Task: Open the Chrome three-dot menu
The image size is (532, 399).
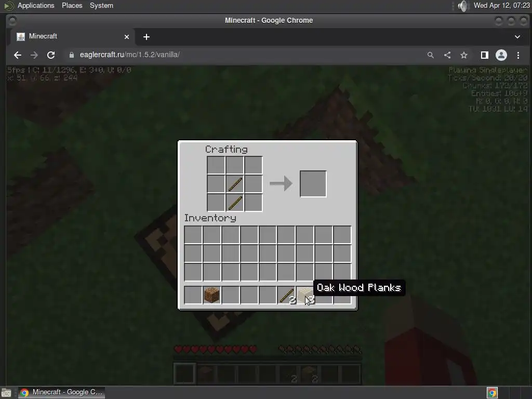Action: point(518,55)
